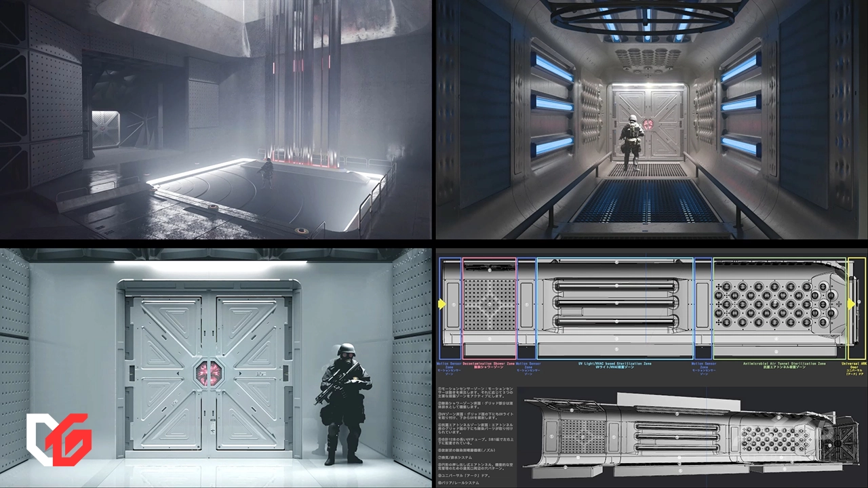Click the left yellow entry arrow
The width and height of the screenshot is (868, 488).
pyautogui.click(x=442, y=304)
